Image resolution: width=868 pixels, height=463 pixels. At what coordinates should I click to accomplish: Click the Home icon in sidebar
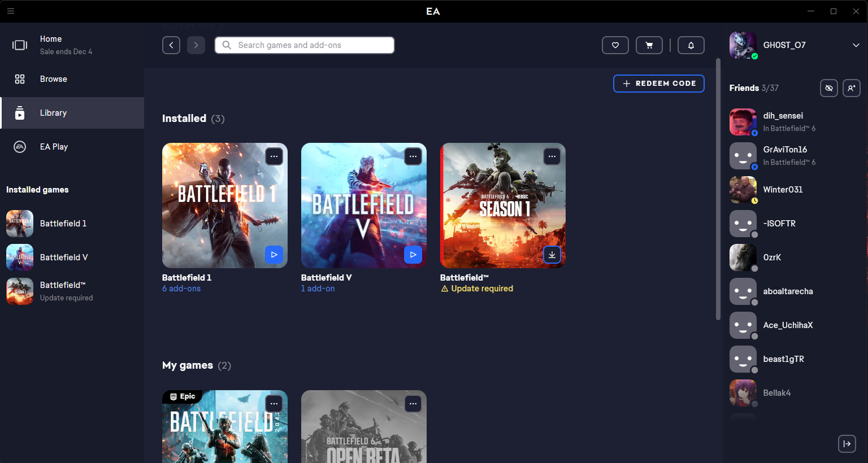[20, 45]
